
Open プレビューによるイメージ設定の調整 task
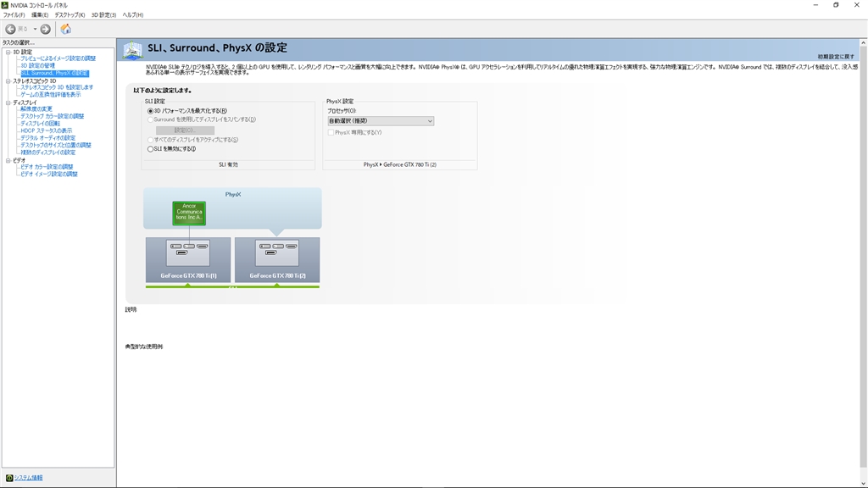tap(58, 58)
